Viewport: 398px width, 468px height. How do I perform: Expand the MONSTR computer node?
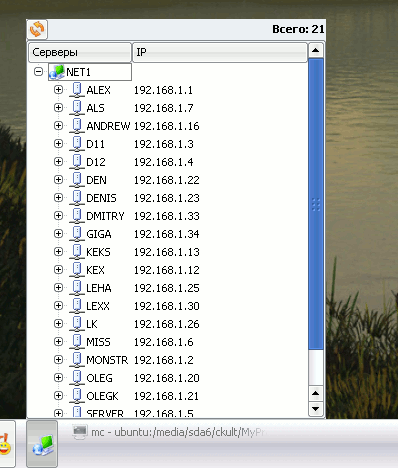pos(58,360)
